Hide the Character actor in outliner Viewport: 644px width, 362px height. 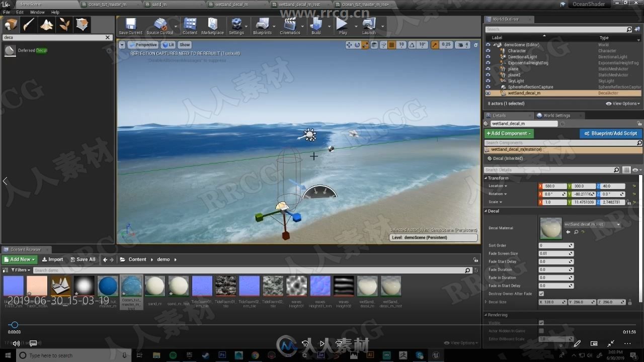point(488,51)
